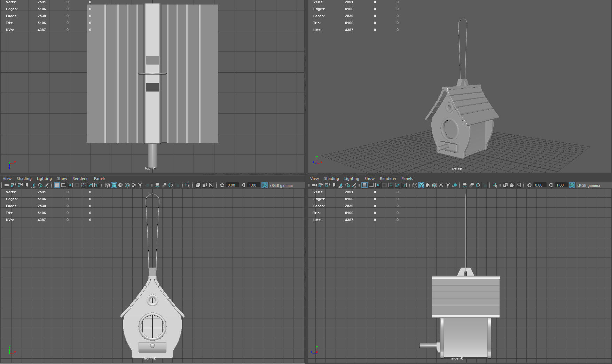612x364 pixels.
Task: Click Isolate Select icon in side view toolbar
Action: coord(495,185)
